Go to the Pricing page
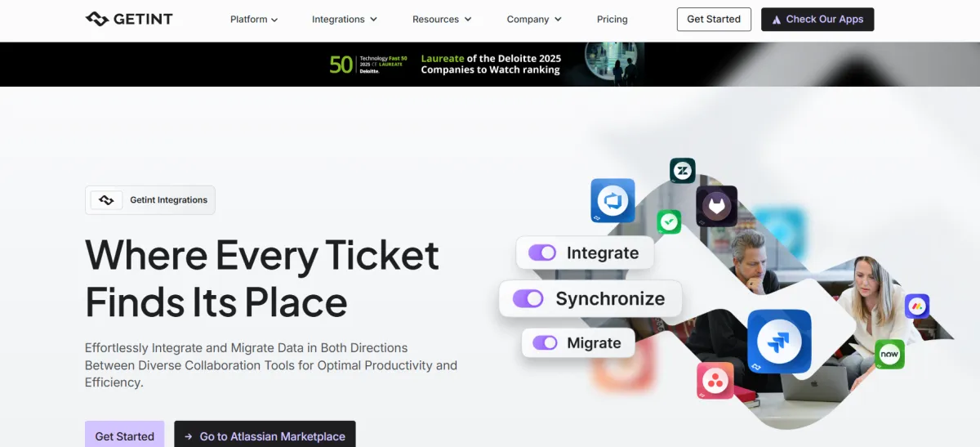This screenshot has width=980, height=447. [x=612, y=20]
